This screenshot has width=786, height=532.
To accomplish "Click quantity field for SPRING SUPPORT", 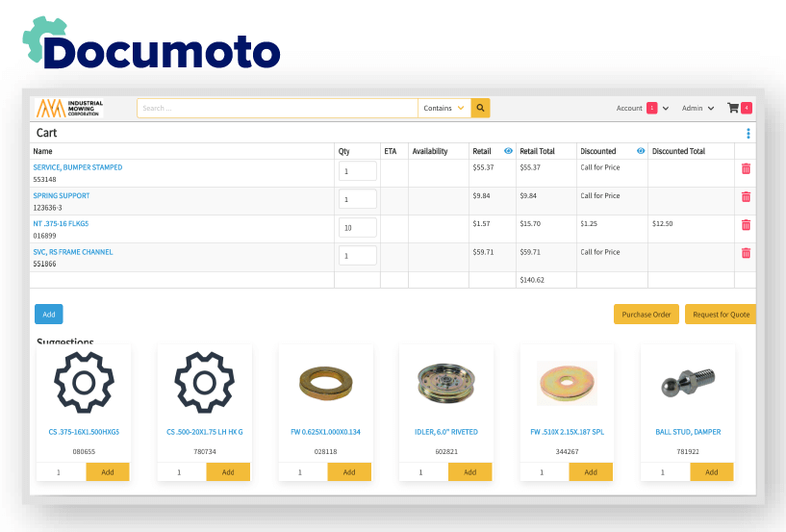I will coord(358,199).
